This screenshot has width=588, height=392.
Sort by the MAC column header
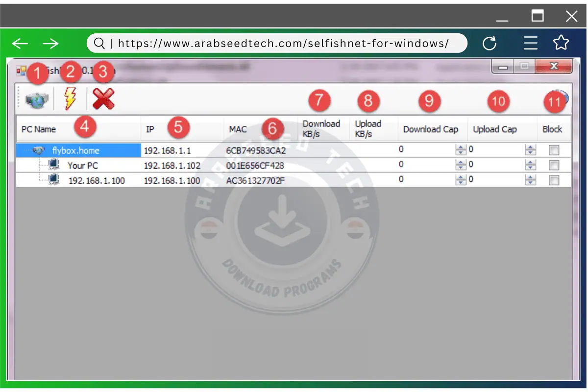tap(238, 129)
